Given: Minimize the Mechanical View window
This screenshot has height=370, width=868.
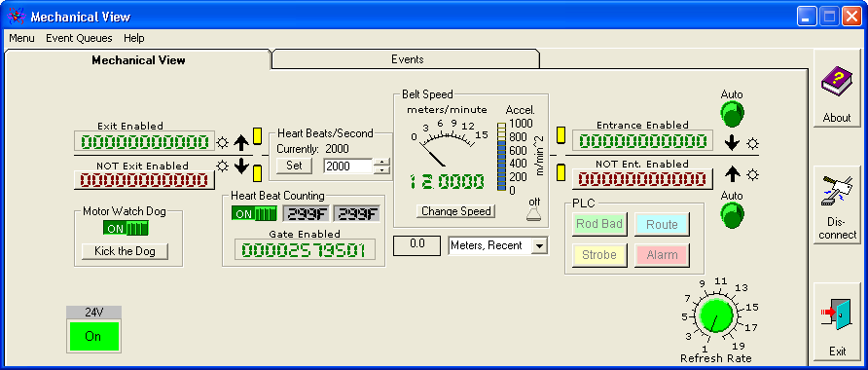Looking at the screenshot, I should (807, 18).
